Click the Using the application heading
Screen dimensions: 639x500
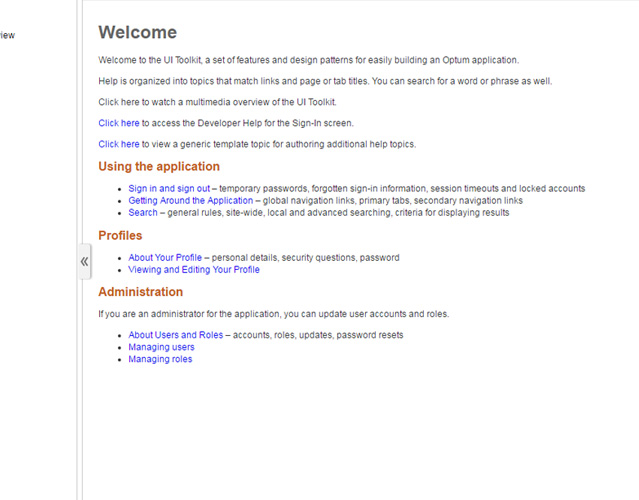(x=159, y=167)
